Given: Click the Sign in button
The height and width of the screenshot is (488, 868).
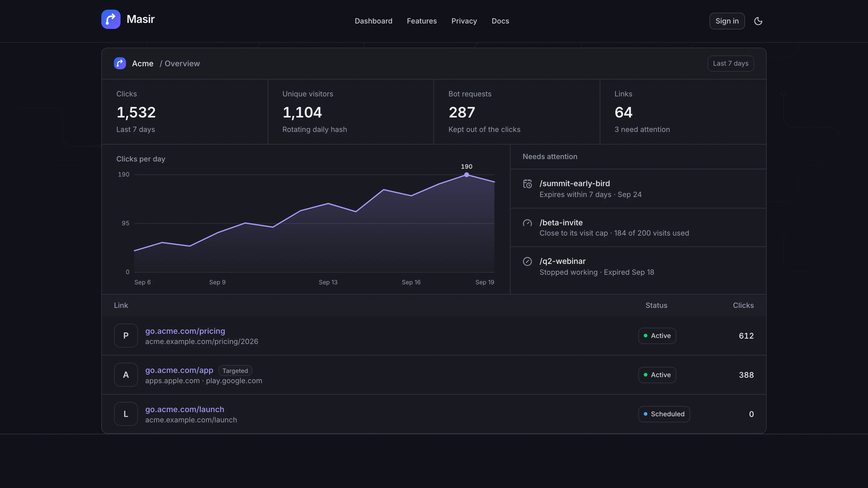Looking at the screenshot, I should tap(727, 21).
